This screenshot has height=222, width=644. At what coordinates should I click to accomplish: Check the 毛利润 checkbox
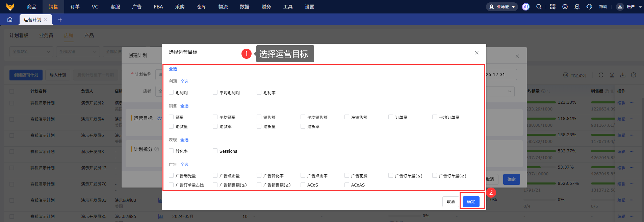(171, 93)
